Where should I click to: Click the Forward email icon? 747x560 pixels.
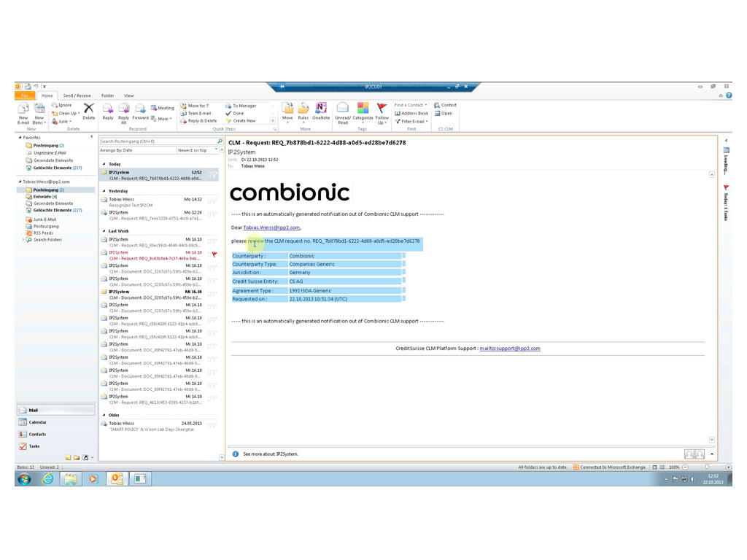(140, 109)
